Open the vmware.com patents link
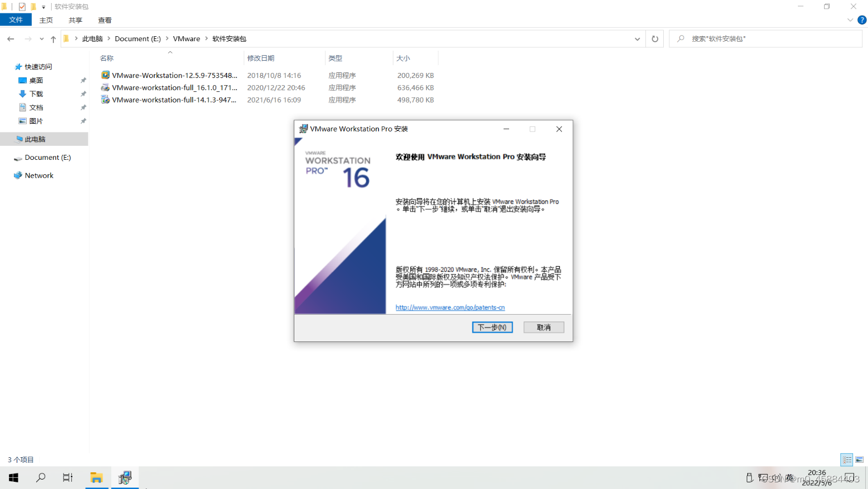Viewport: 868px width, 489px height. 450,307
